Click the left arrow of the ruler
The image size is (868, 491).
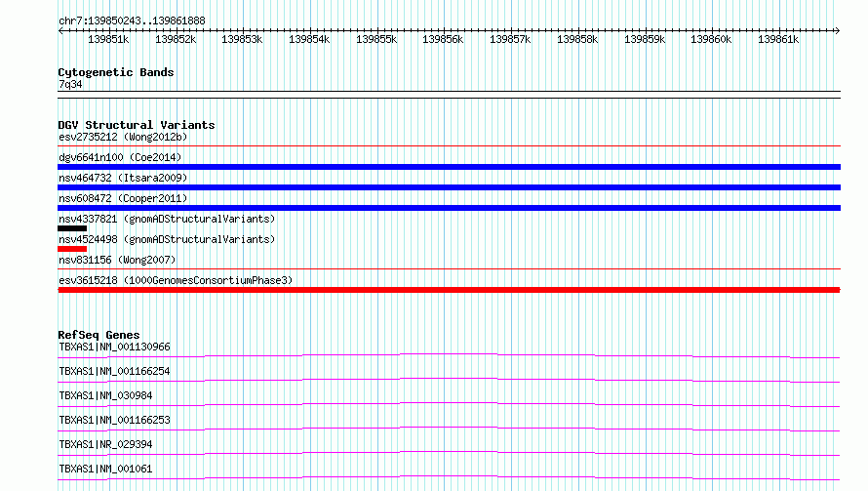(x=60, y=30)
